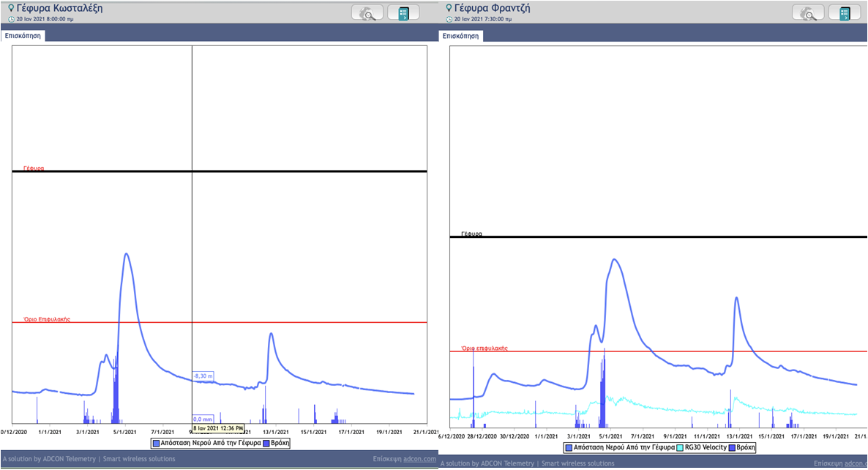Screen dimensions: 868x470
Task: Open the adcon.com link in left footer
Action: pyautogui.click(x=422, y=460)
